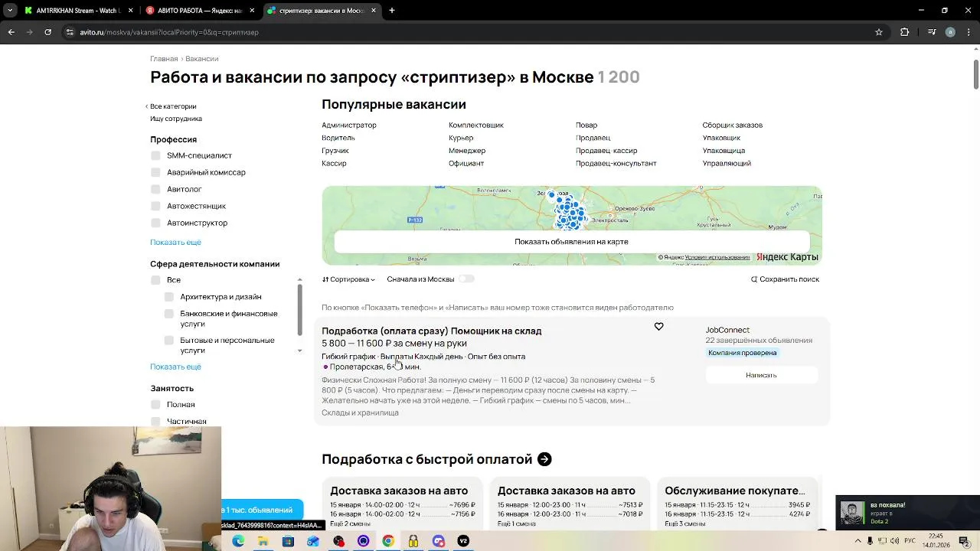Open the media control icon in the Chrome toolbar
This screenshot has width=980, height=551.
(932, 32)
